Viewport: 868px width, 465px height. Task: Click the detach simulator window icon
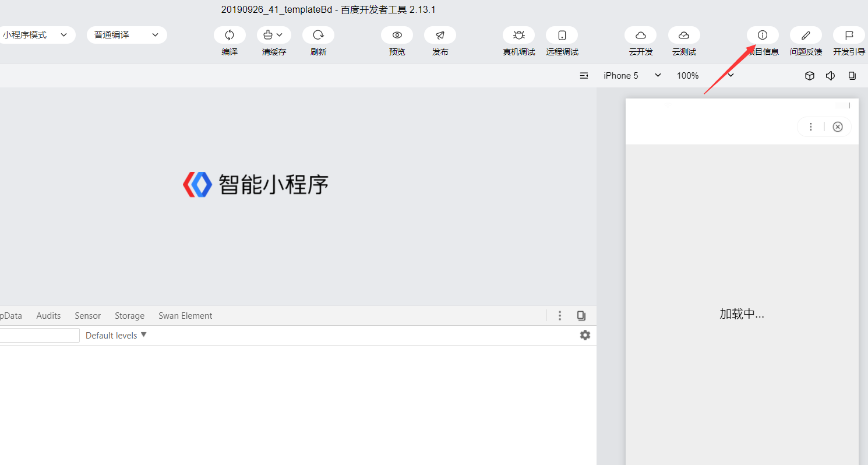click(x=852, y=76)
